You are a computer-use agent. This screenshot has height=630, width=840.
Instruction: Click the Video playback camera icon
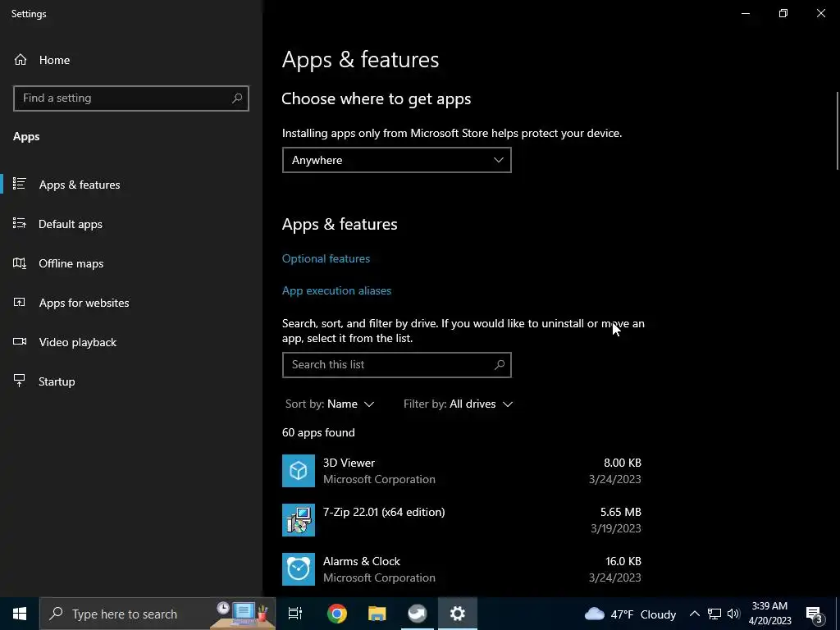click(x=20, y=342)
